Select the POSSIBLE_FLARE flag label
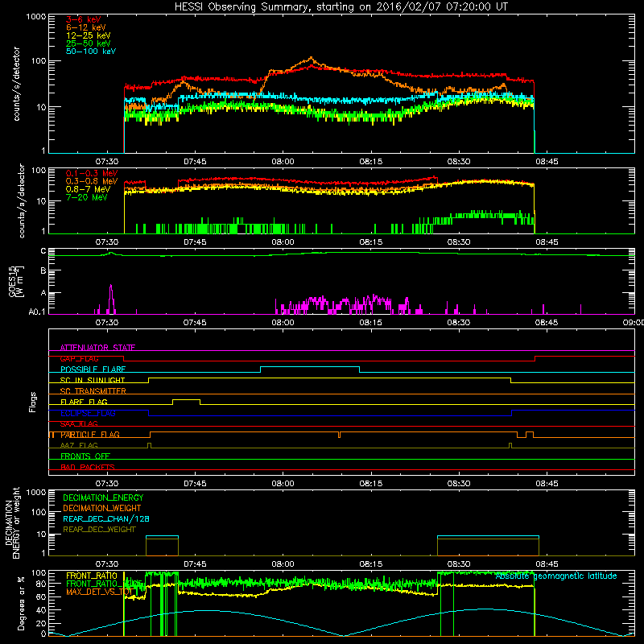644x644 pixels. click(93, 369)
